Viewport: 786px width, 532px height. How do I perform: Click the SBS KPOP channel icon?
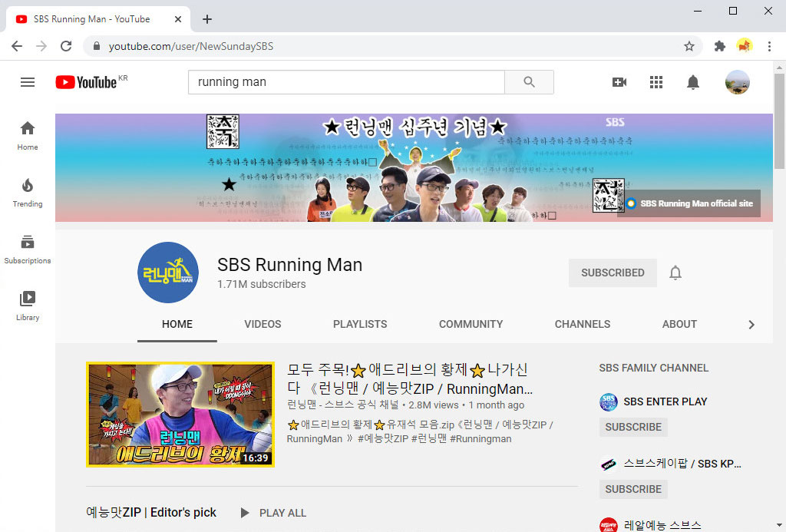click(x=609, y=464)
